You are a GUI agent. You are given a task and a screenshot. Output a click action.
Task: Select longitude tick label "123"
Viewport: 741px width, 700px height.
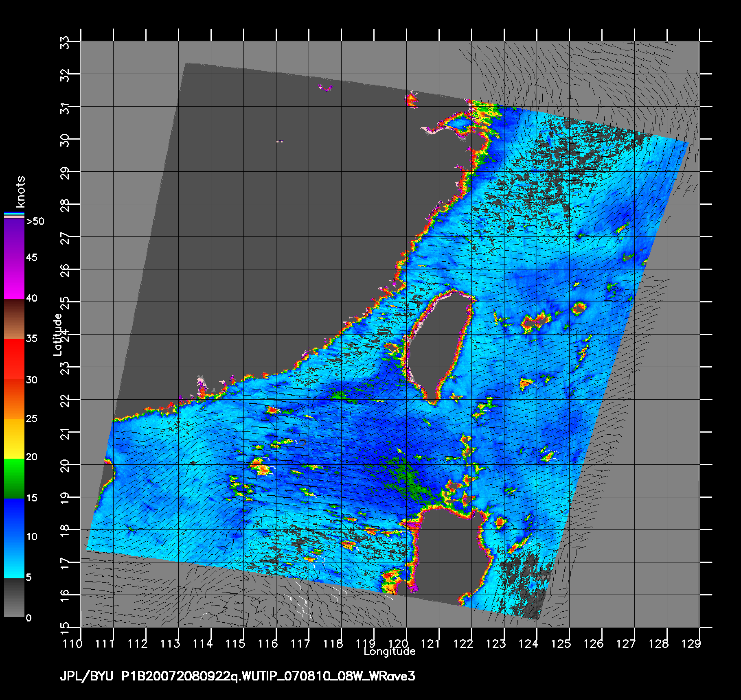pos(496,643)
